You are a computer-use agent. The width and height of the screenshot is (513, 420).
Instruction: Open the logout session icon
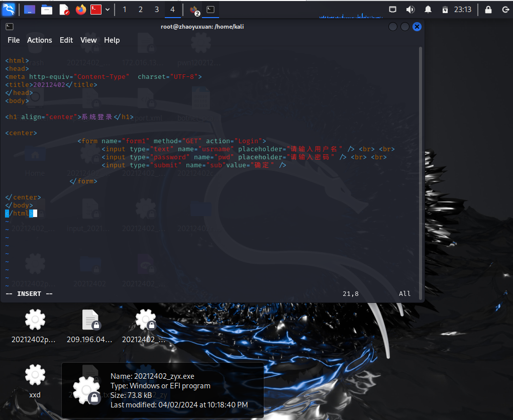coord(506,10)
